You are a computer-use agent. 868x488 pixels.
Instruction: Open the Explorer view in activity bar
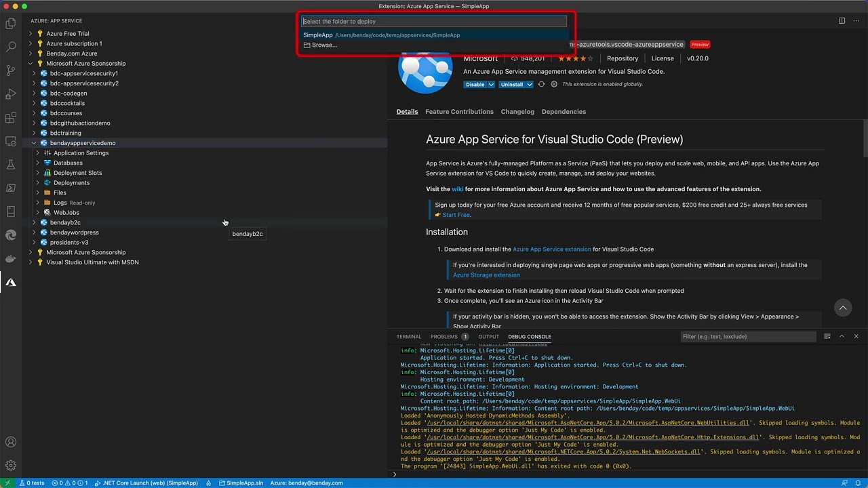point(11,24)
